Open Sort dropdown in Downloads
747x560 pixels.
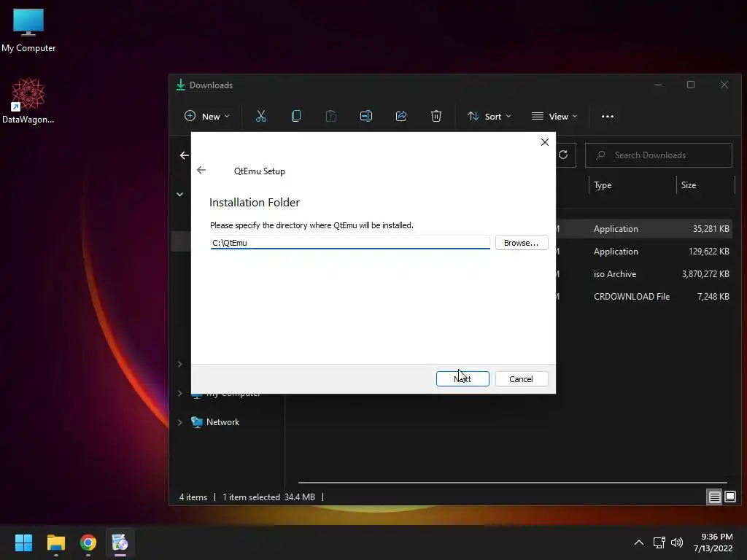click(x=489, y=116)
